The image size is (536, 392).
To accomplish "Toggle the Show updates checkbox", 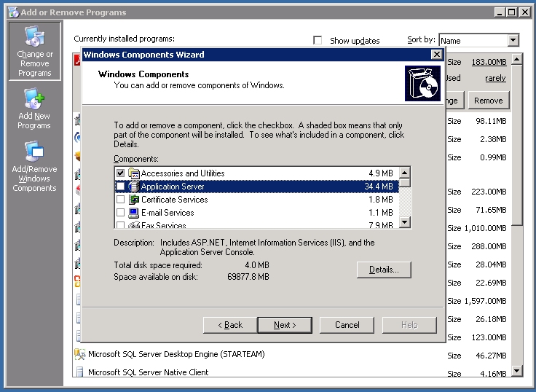I will click(318, 40).
